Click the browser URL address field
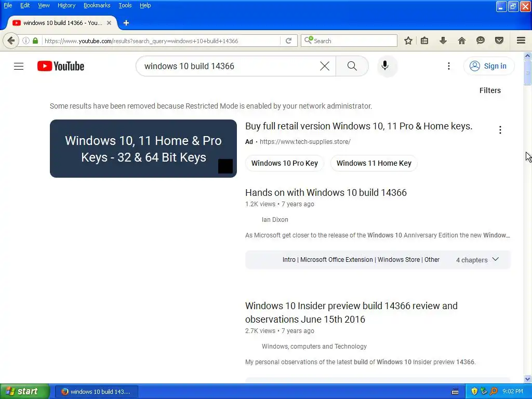This screenshot has width=532, height=399. click(161, 41)
